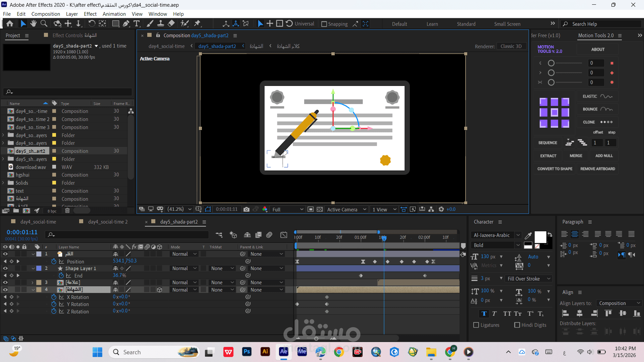Image resolution: width=644 pixels, height=362 pixels.
Task: Click the CONVERT TO SHAPE button
Action: pos(555,169)
